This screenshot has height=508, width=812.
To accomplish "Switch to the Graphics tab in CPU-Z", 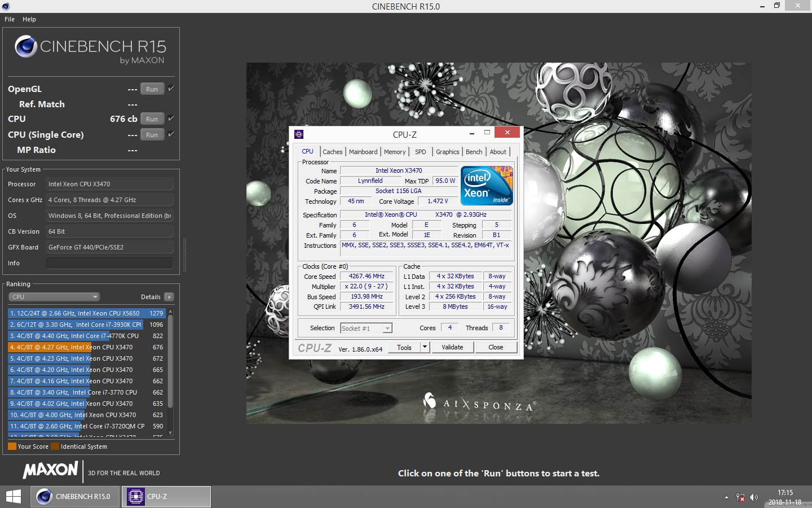I will (x=448, y=152).
